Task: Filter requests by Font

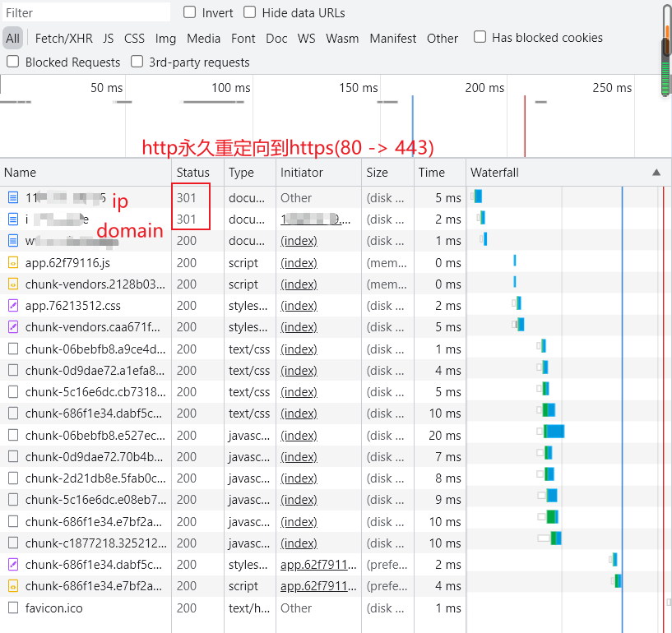Action: click(x=243, y=38)
